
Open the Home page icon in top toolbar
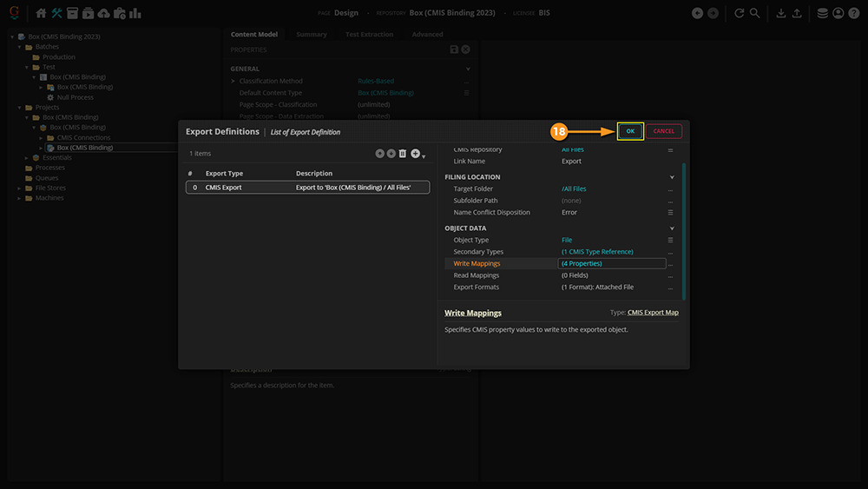pos(41,13)
